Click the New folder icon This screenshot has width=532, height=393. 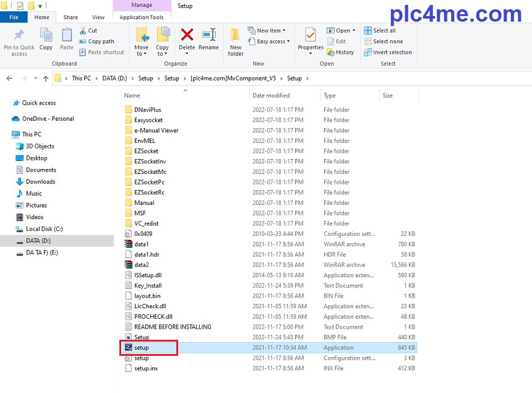(236, 41)
